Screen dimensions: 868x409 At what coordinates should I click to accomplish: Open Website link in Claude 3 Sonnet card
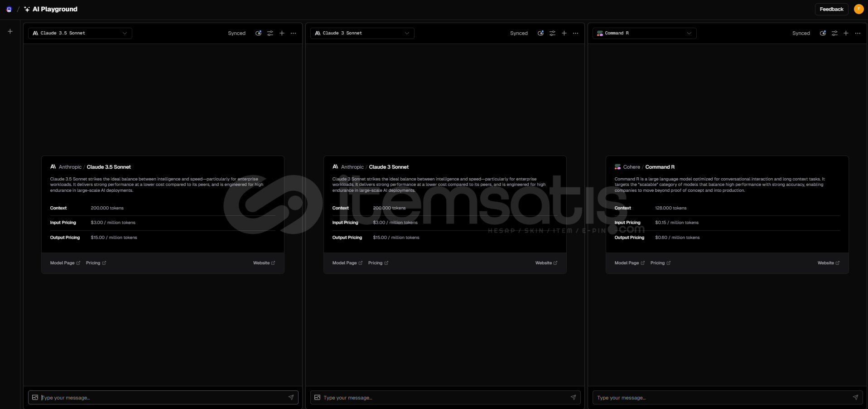click(x=546, y=263)
